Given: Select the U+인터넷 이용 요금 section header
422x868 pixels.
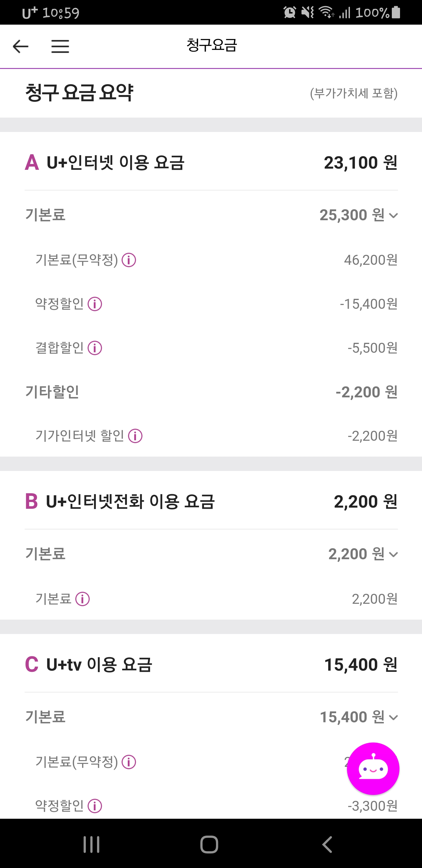Looking at the screenshot, I should pos(115,163).
